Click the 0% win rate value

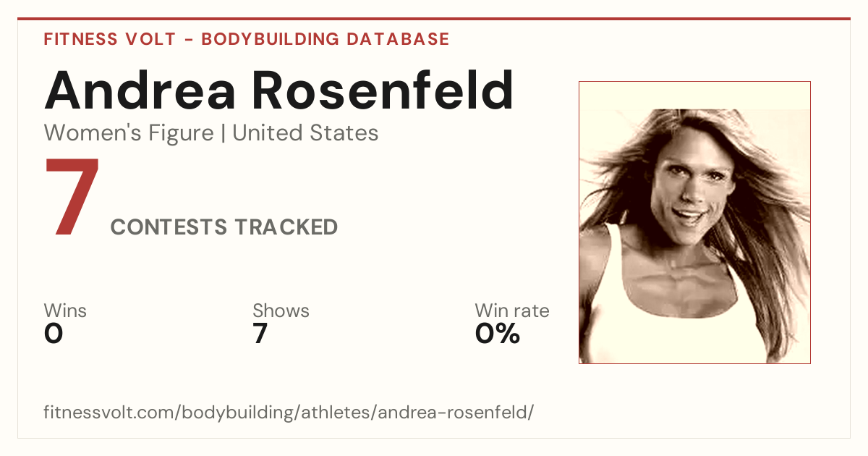click(498, 334)
